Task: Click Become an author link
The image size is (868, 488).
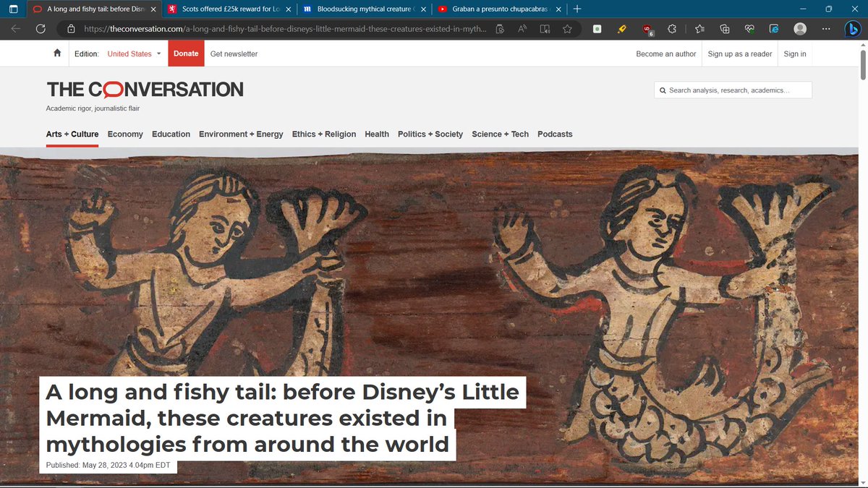Action: [666, 53]
